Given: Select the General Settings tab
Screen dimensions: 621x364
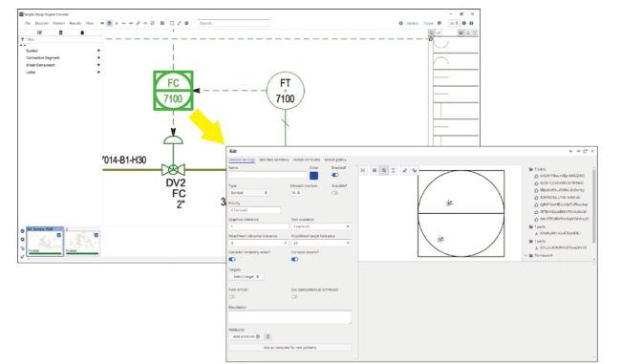Looking at the screenshot, I should tap(242, 160).
